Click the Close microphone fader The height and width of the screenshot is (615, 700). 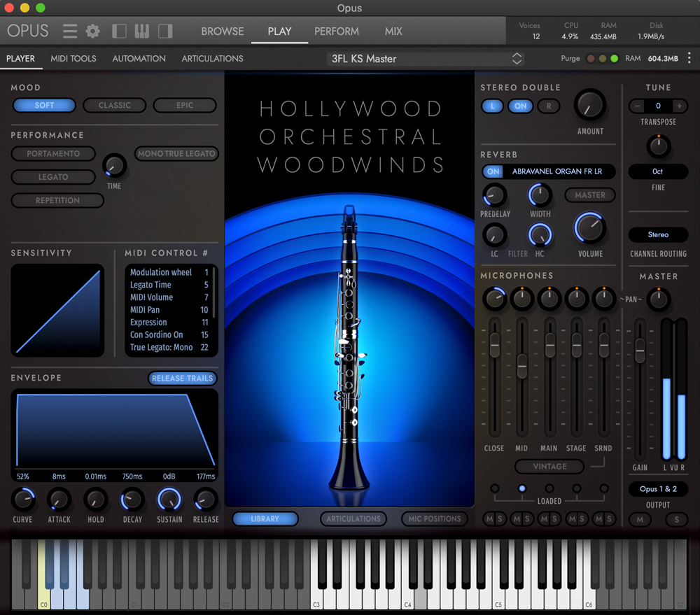coord(494,343)
